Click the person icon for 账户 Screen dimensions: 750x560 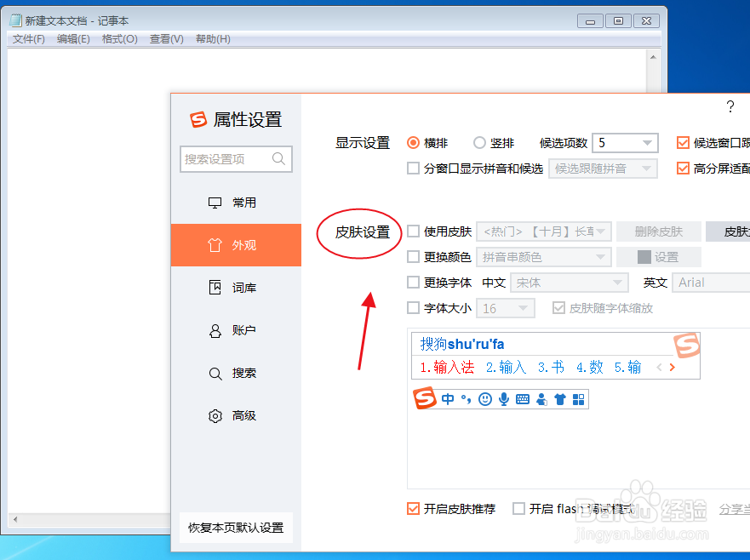point(215,330)
